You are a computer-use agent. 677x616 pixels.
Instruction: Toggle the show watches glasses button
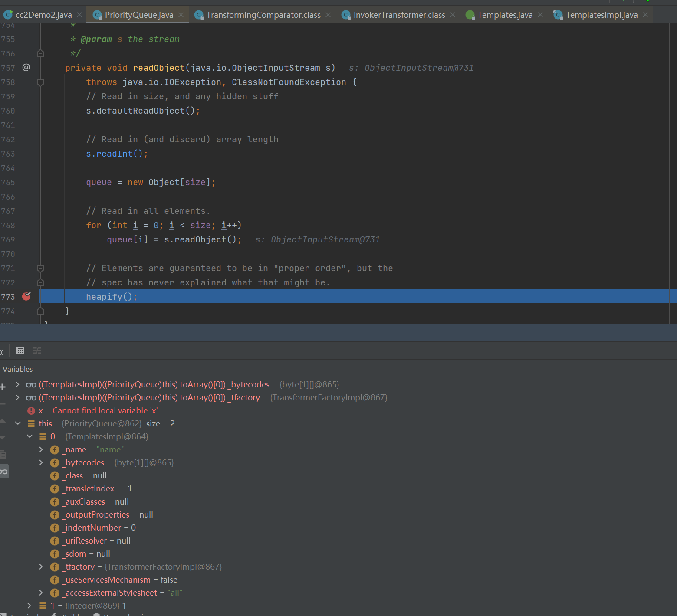[x=4, y=472]
